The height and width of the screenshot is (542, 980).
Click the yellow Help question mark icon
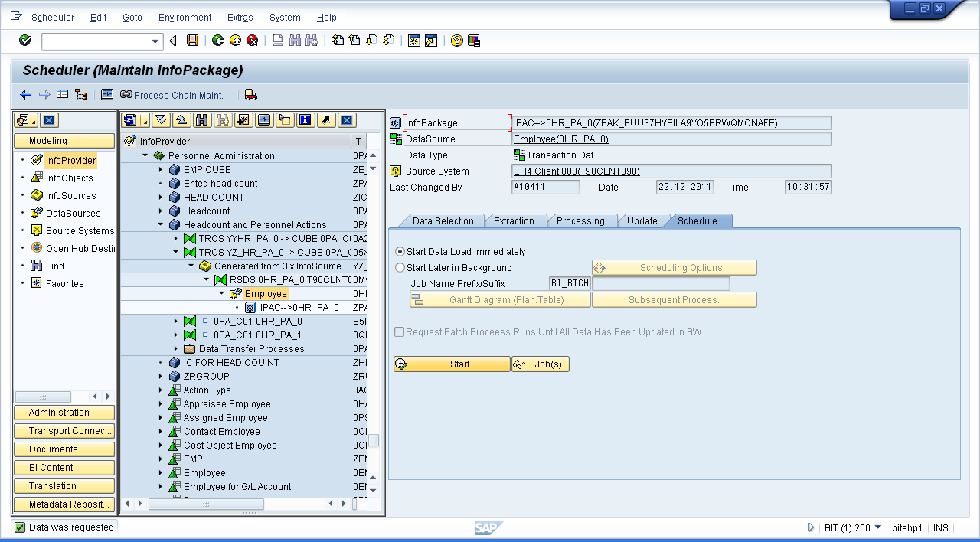[457, 41]
